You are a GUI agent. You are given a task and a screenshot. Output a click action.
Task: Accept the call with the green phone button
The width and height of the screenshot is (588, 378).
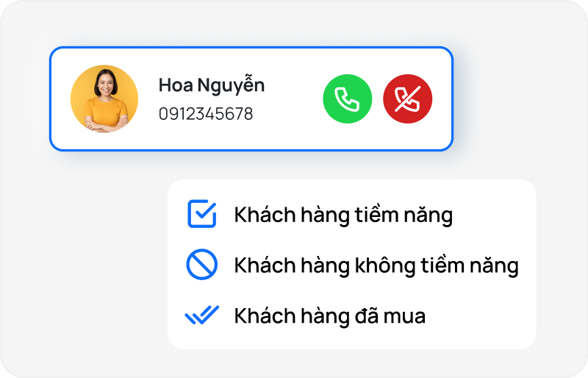point(347,99)
